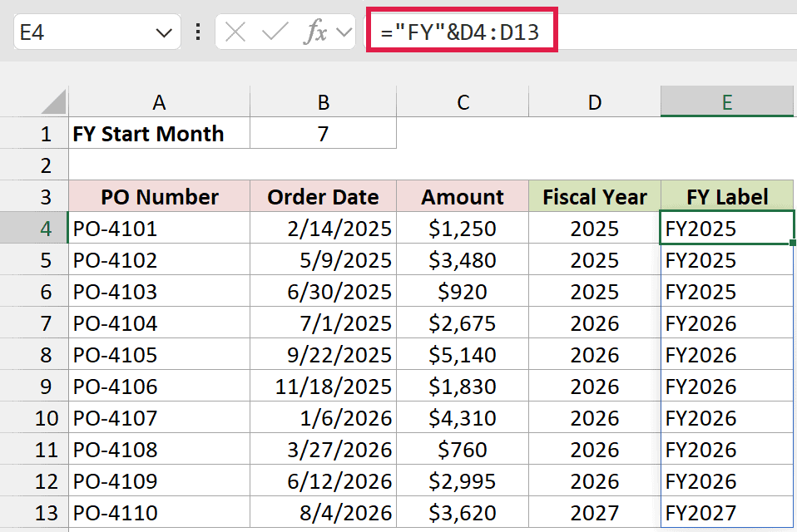Click the three-dot formula bar resize handle

(x=198, y=32)
